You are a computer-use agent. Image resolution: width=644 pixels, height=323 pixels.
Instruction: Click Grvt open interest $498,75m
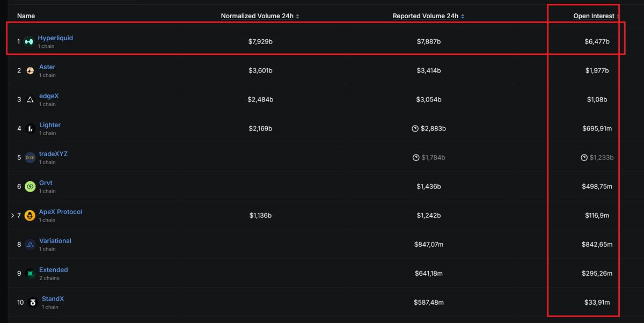597,186
